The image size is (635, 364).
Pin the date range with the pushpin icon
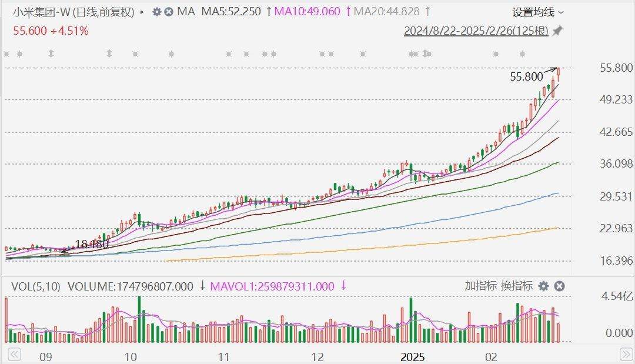point(557,31)
